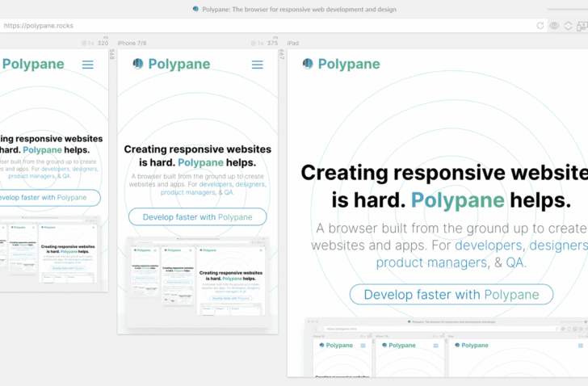This screenshot has width=588, height=386.
Task: Toggle the eye icon in the toolbar
Action: tap(554, 26)
